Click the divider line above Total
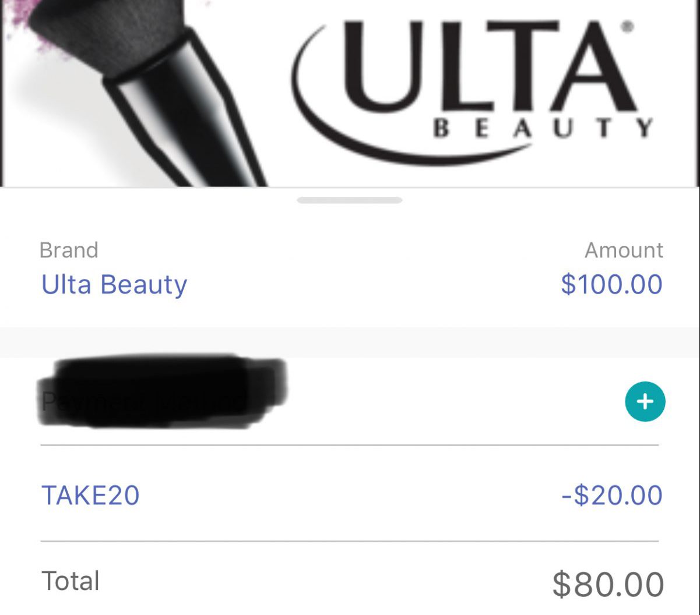700x615 pixels. [350, 542]
